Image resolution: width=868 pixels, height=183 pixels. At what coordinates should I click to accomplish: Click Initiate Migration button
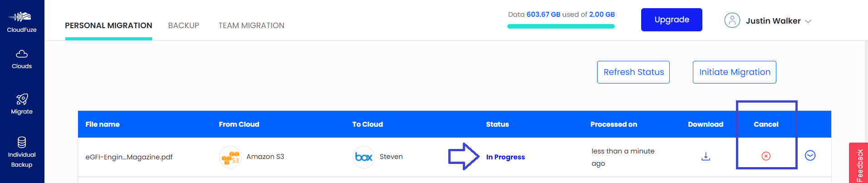pos(735,72)
